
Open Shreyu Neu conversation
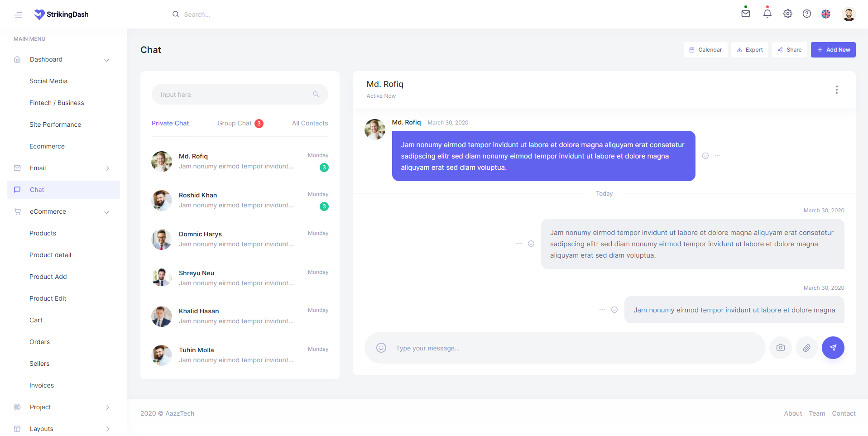(240, 278)
